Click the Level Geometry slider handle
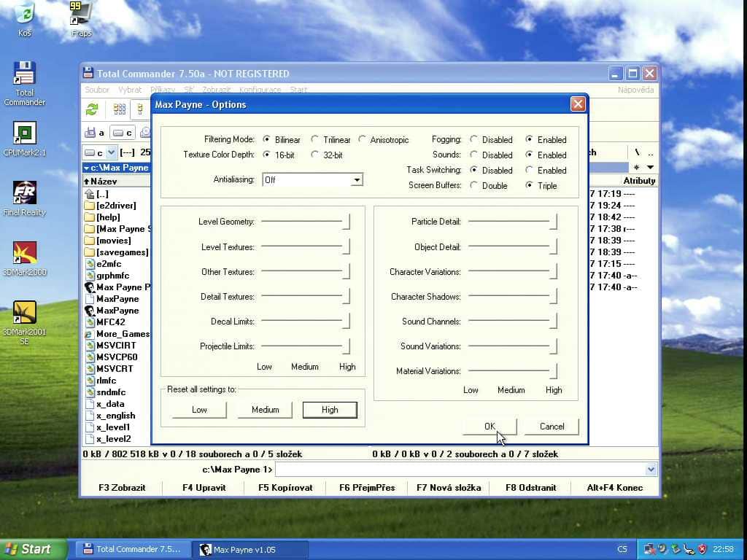The height and width of the screenshot is (560, 747). click(347, 222)
